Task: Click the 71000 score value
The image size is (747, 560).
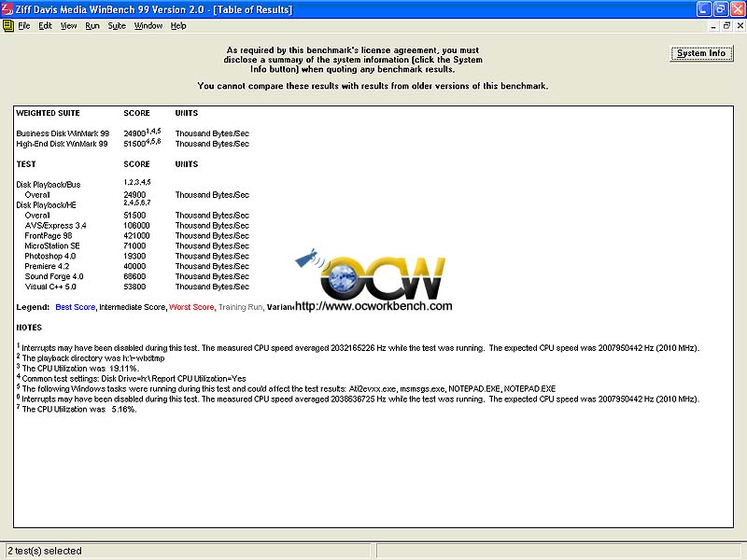Action: click(134, 246)
